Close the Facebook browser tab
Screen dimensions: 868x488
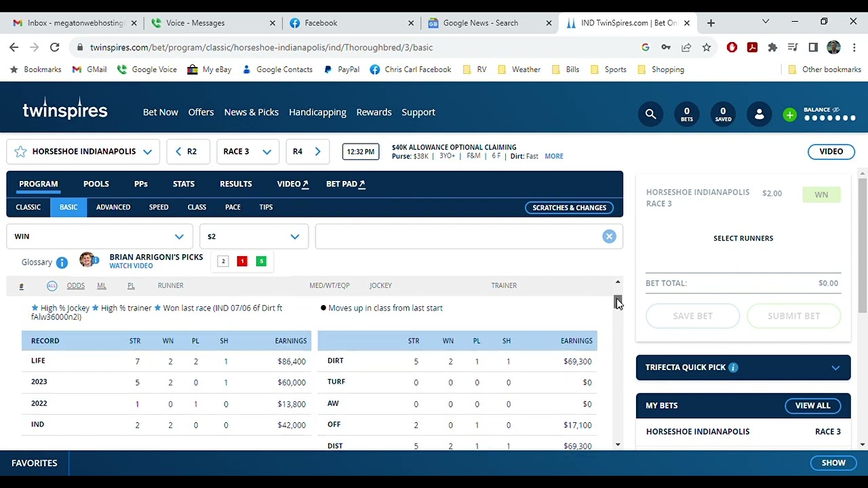click(x=410, y=23)
